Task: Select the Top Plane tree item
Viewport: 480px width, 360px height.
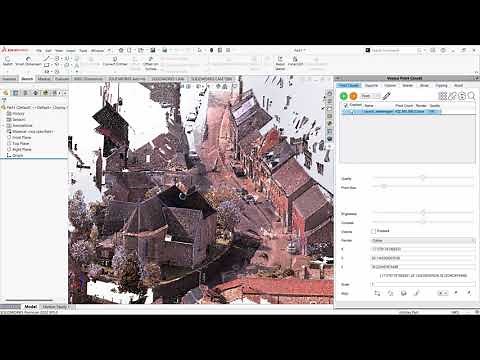Action: [x=18, y=143]
